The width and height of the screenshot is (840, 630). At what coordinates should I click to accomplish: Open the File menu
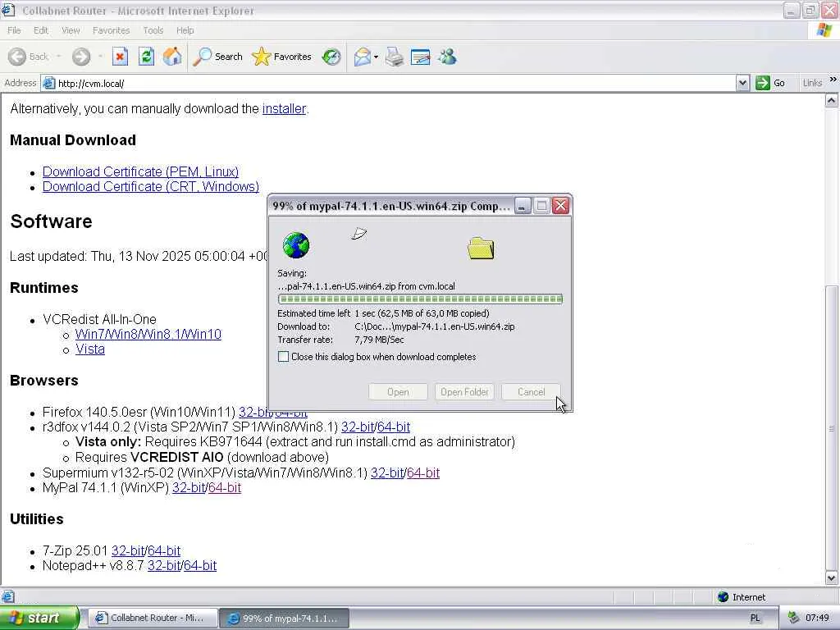[x=14, y=30]
